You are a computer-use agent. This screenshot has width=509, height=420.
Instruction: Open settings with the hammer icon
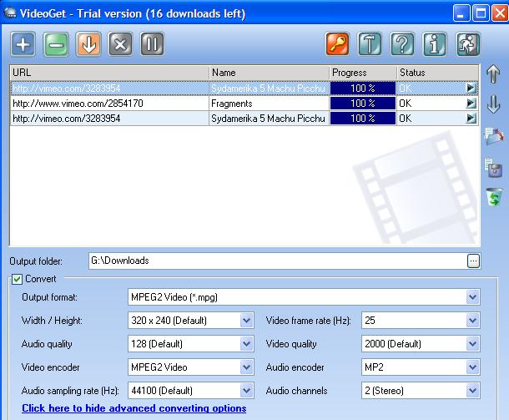(x=370, y=44)
